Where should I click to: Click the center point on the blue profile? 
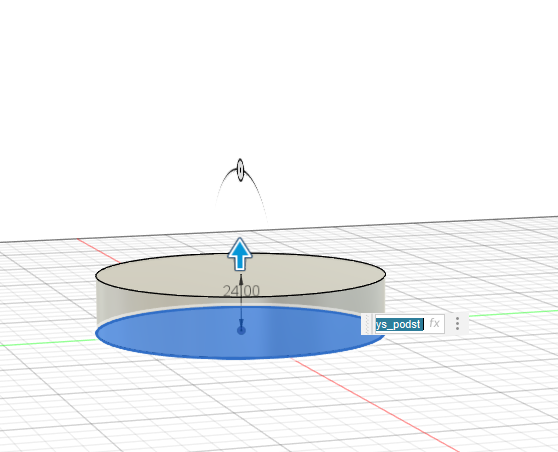click(x=241, y=331)
